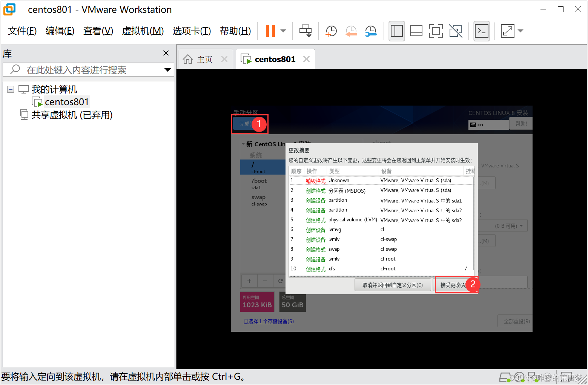Click the reload storage configuration icon
Viewport: 588px width, 385px height.
[x=280, y=281]
